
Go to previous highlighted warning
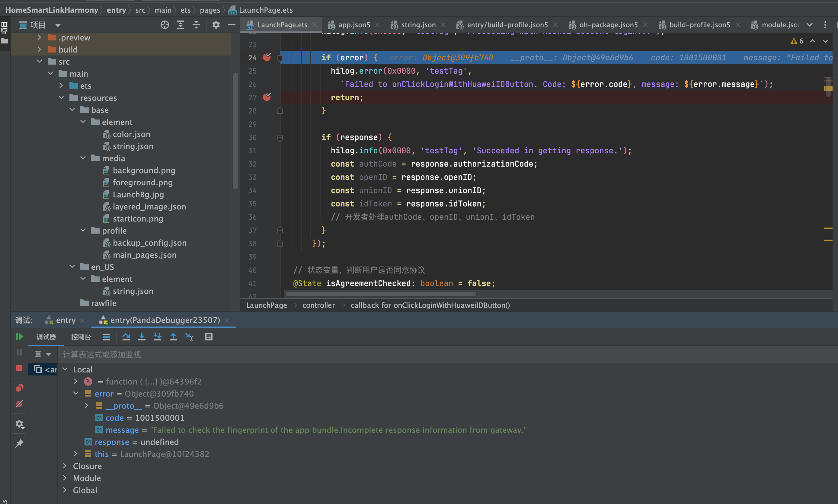813,41
